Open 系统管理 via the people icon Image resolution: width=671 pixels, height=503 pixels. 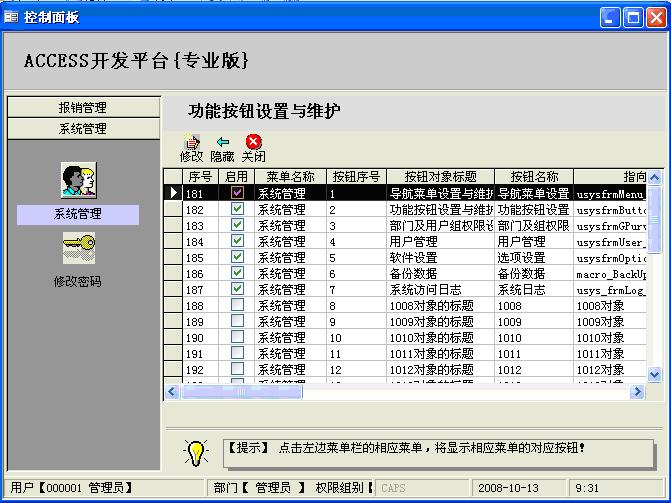[x=79, y=180]
